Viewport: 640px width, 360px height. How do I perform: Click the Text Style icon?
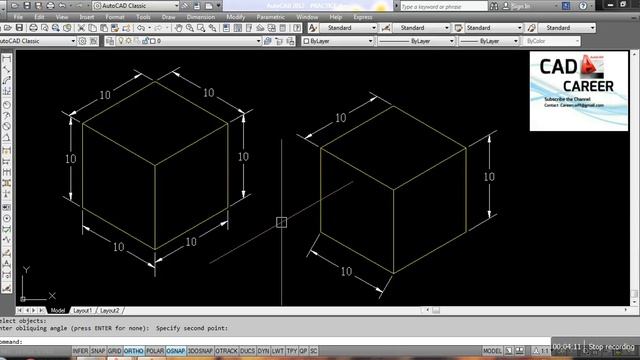313,28
